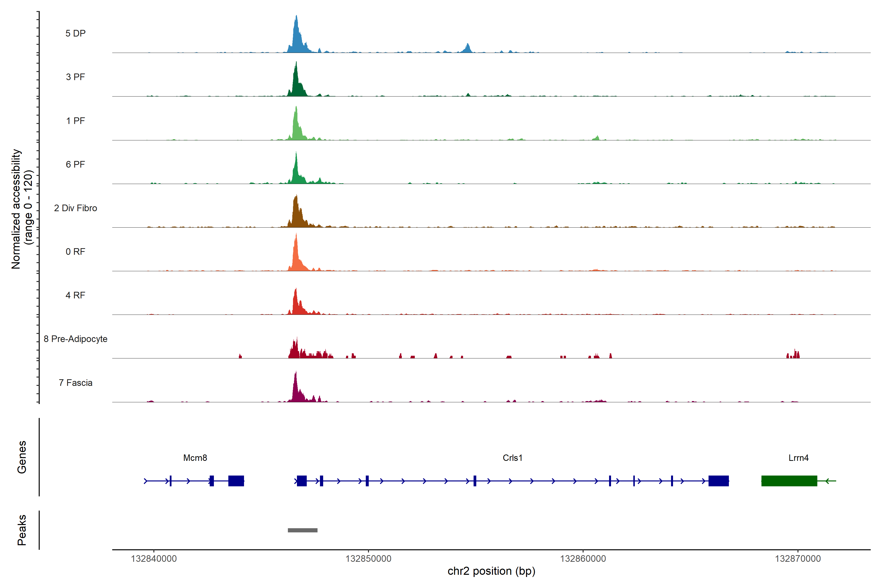This screenshot has height=588, width=882.
Task: Select the 7 Fascia track label
Action: 75,382
